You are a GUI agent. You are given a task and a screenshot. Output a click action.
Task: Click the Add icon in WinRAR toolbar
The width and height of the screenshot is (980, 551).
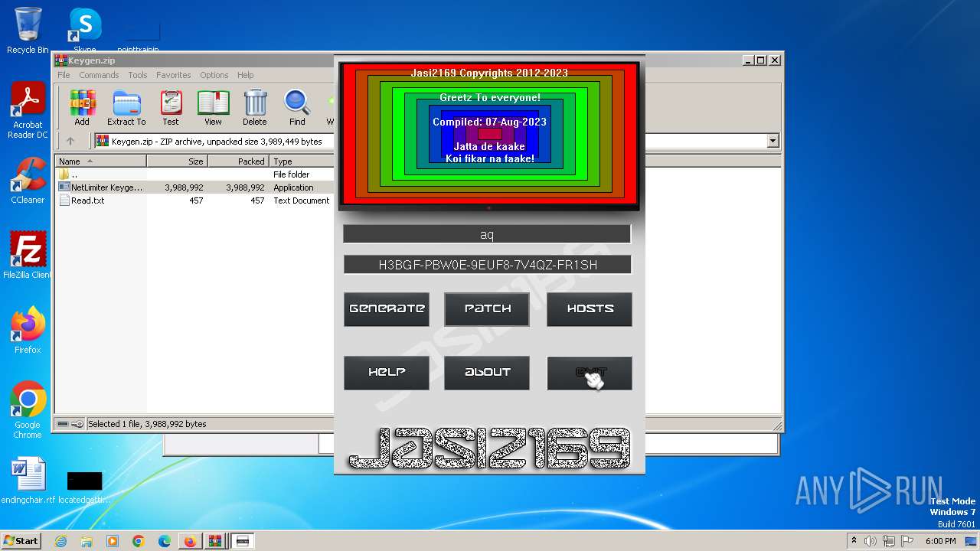pos(82,108)
